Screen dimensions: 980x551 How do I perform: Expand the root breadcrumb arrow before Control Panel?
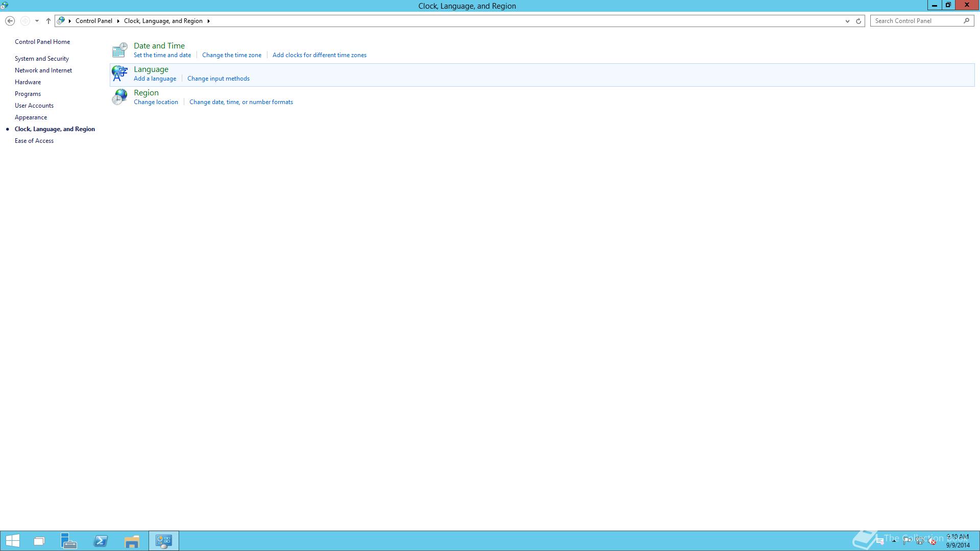(x=70, y=21)
